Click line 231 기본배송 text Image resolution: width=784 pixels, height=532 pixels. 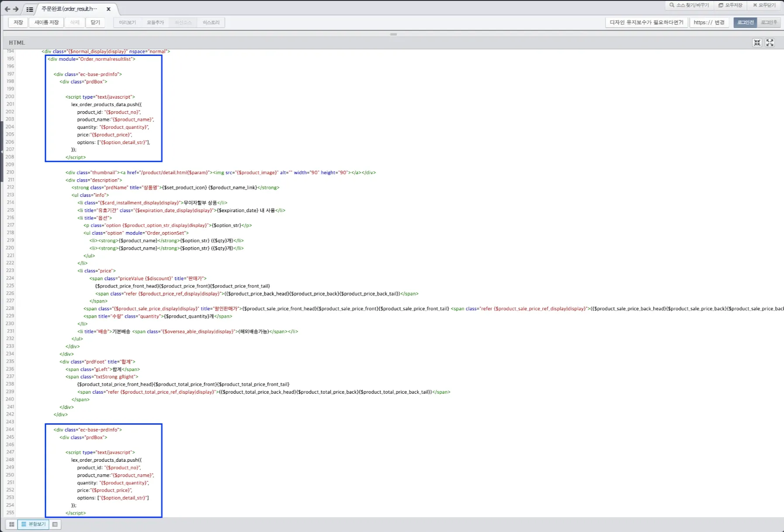[121, 332]
